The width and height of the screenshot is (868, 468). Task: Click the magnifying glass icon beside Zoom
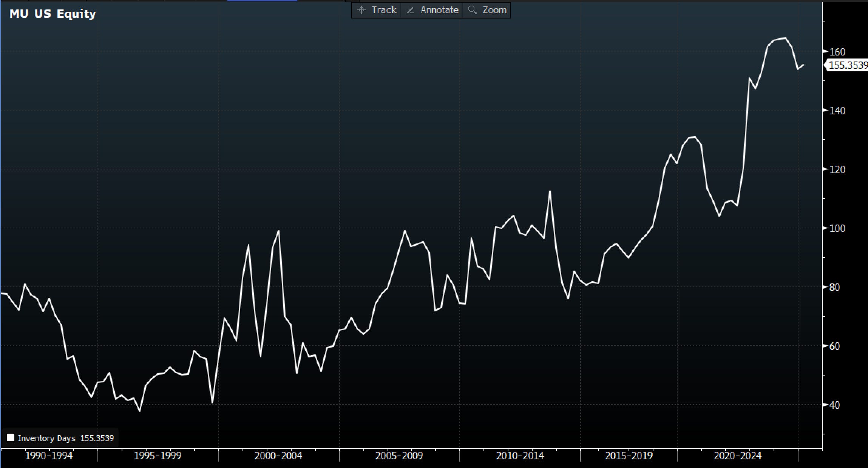(472, 10)
